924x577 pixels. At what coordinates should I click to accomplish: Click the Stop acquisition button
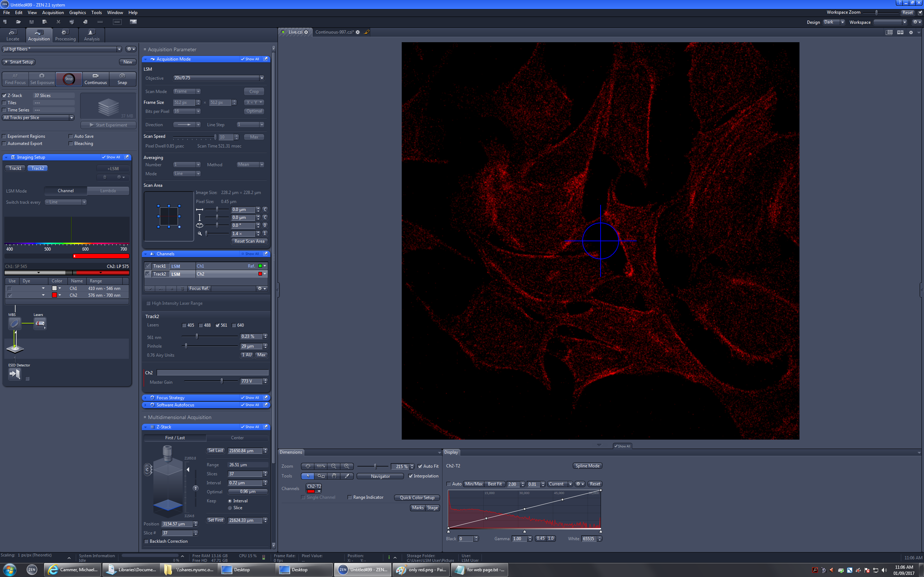tap(69, 79)
